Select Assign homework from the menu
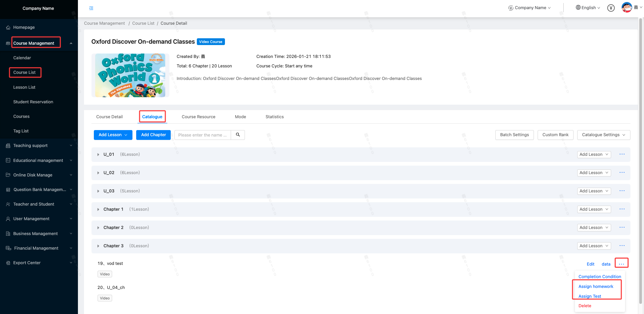Image resolution: width=644 pixels, height=314 pixels. [596, 287]
